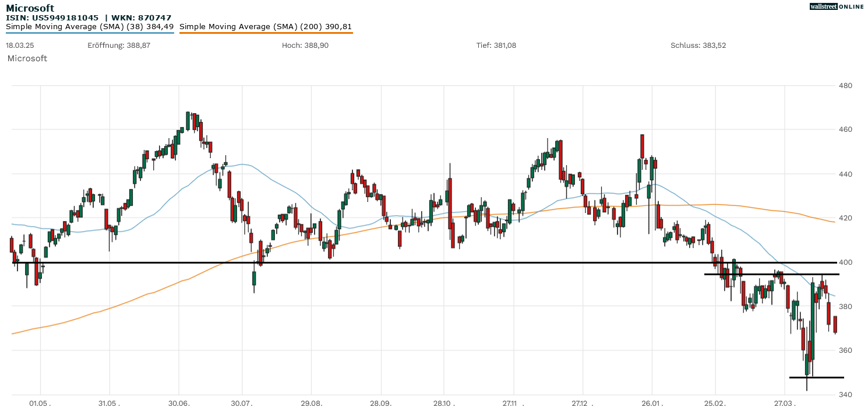This screenshot has width=868, height=407.
Task: Click the last red candle on the chart
Action: [x=835, y=325]
